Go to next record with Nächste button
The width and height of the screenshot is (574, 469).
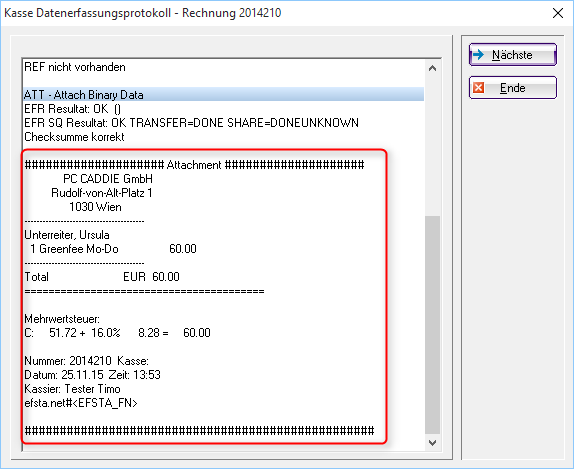512,55
